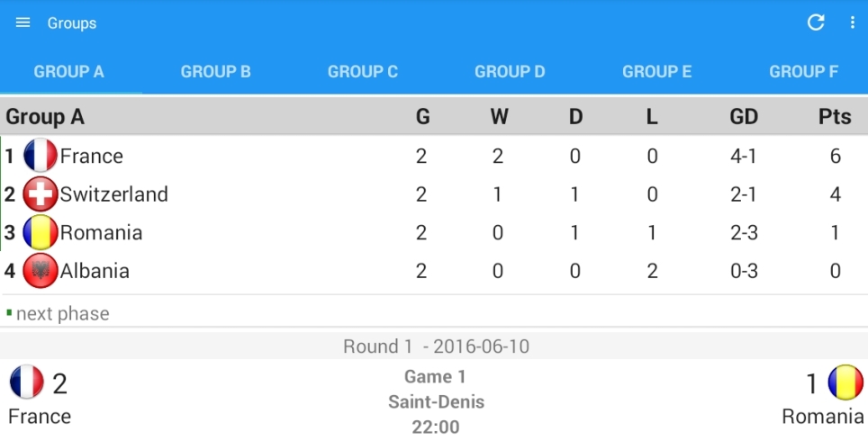868x441 pixels.
Task: Tap France flag in Game 1 row
Action: [27, 382]
